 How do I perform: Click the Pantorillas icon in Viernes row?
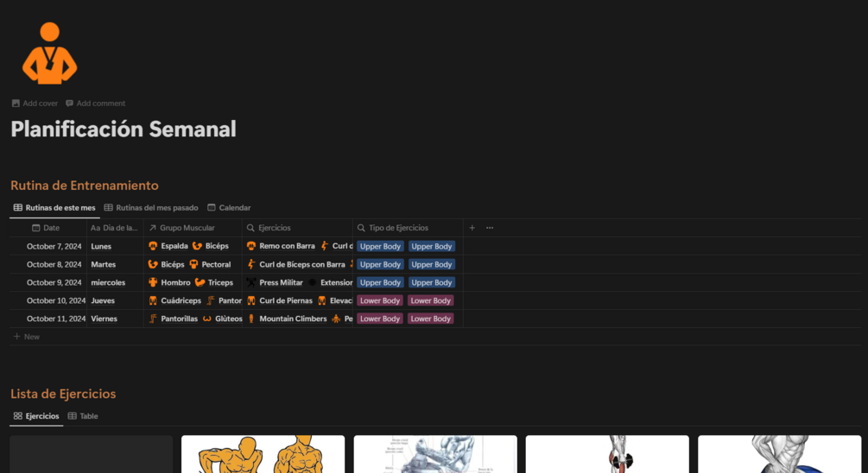pos(153,318)
